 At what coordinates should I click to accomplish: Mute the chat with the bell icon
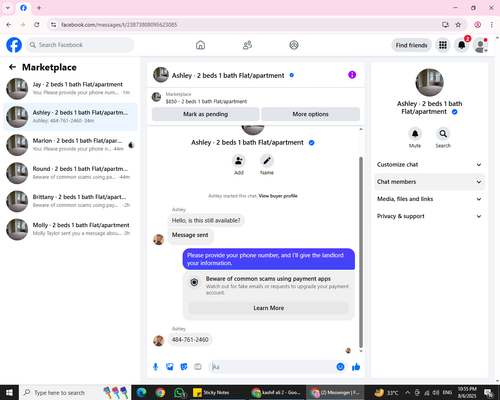coord(415,134)
